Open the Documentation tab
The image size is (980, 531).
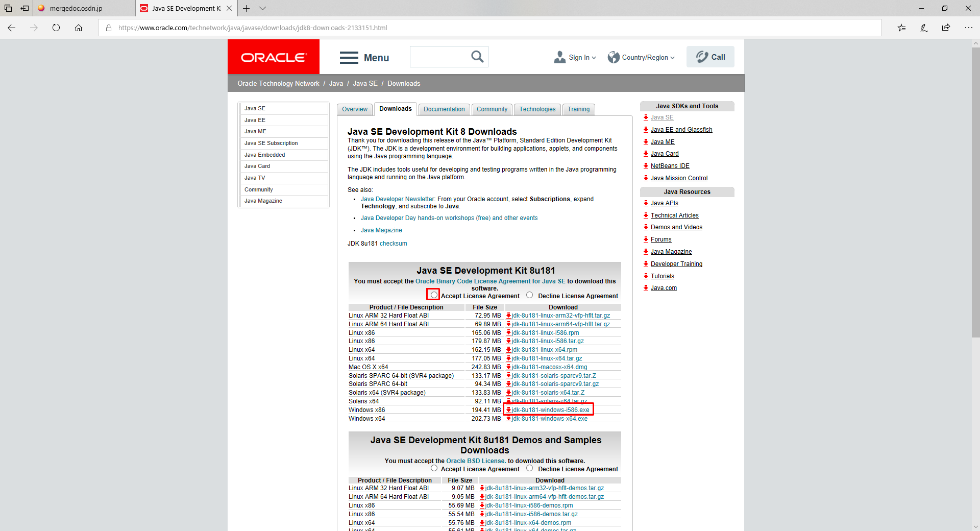(444, 109)
